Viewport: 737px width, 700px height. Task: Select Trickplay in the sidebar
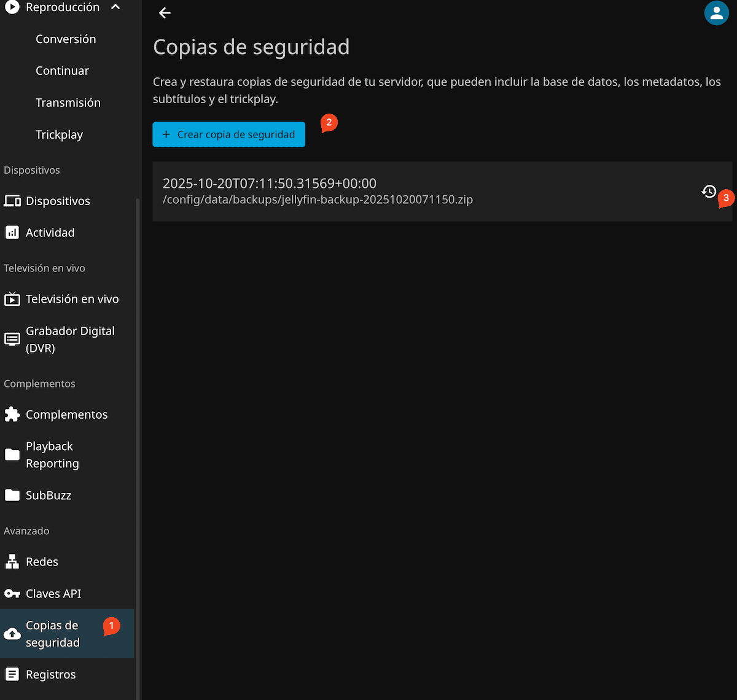tap(59, 134)
